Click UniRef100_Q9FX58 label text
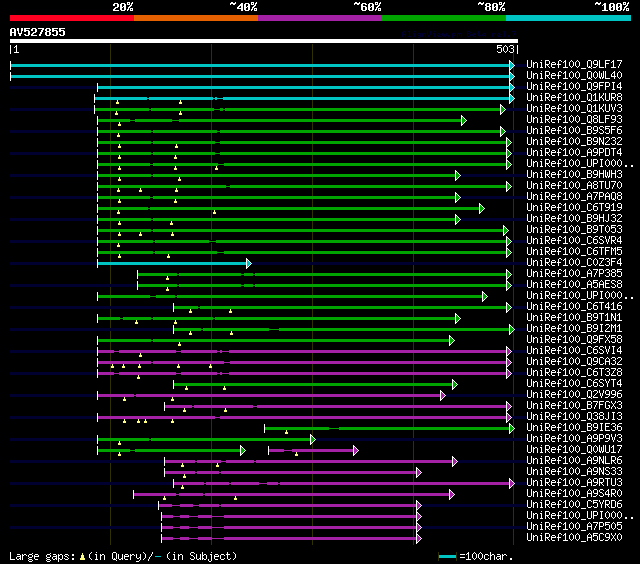Image resolution: width=640 pixels, height=564 pixels. tap(574, 340)
